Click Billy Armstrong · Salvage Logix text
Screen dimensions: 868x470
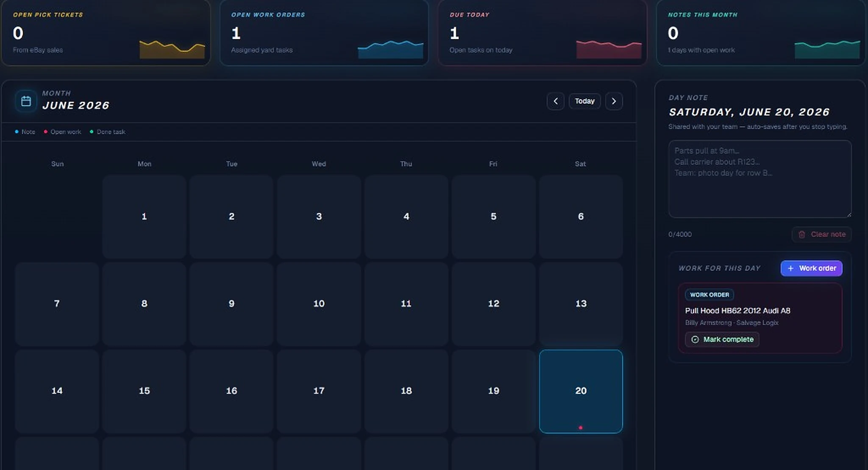(732, 323)
